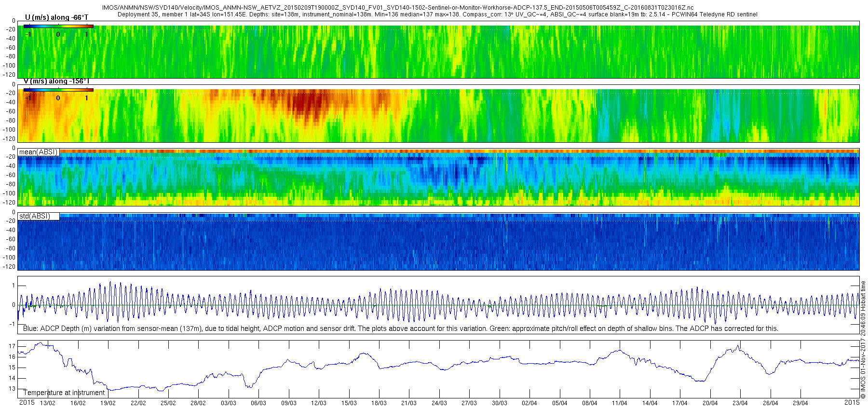Screen dimensions: 868x410
Task: Click the 17 tick on temperature axis
Action: (x=12, y=346)
